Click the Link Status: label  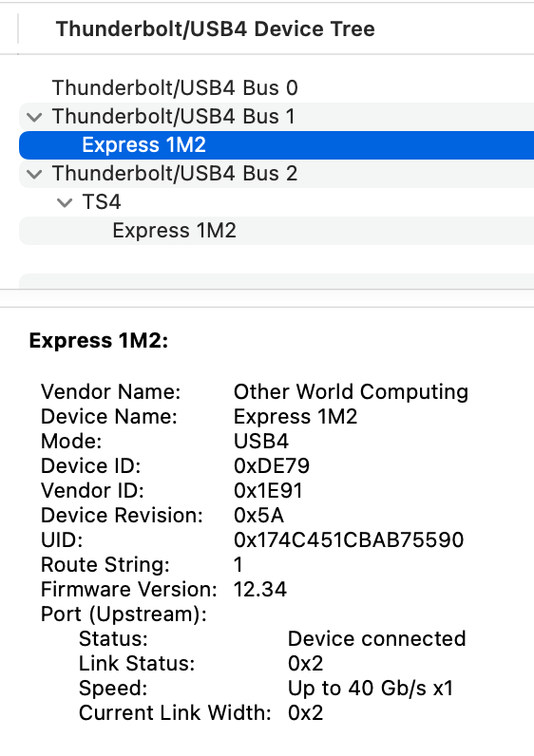(137, 664)
